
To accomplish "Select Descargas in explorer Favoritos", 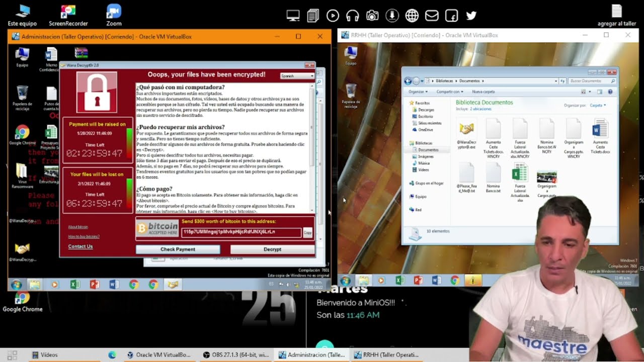I will pyautogui.click(x=426, y=110).
